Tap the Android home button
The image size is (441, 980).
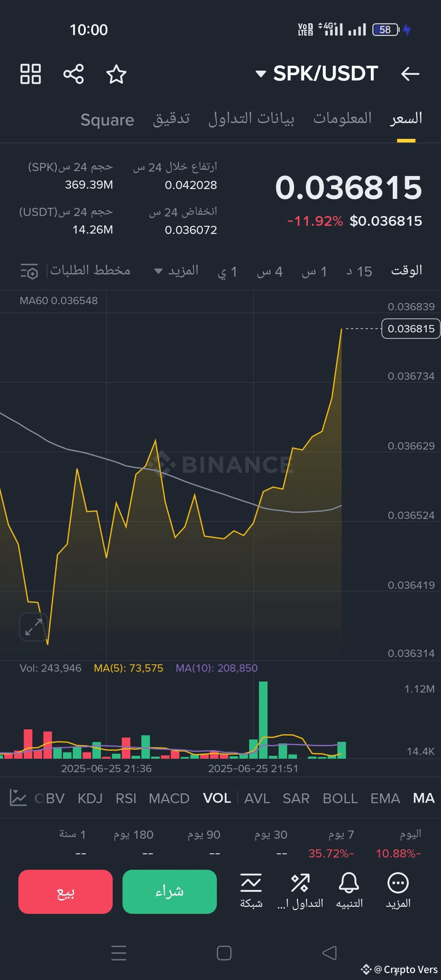[x=224, y=953]
